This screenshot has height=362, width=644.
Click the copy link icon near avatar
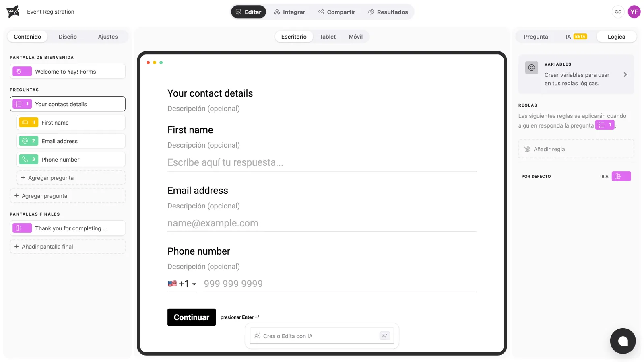pyautogui.click(x=618, y=12)
